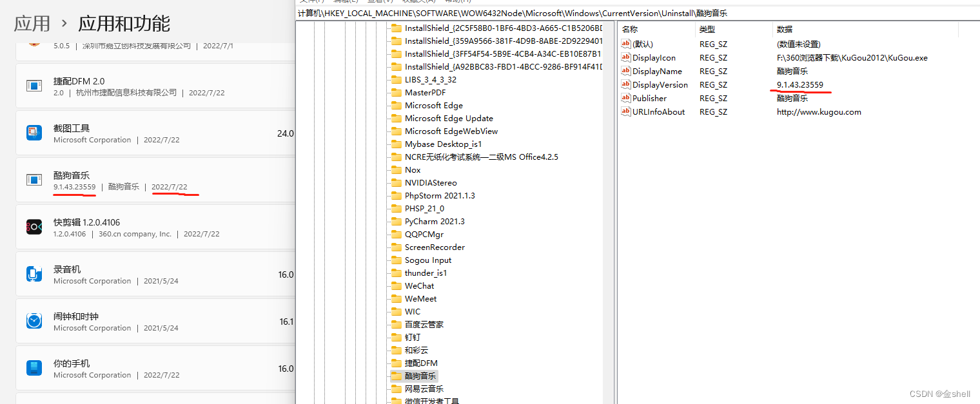Go back to 应用 via the breadcrumb
The width and height of the screenshot is (980, 404).
(32, 24)
